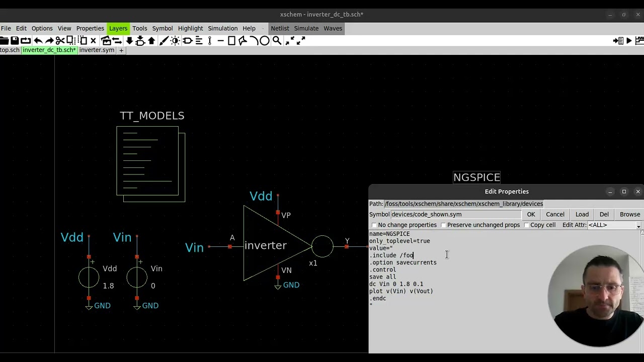Image resolution: width=644 pixels, height=362 pixels.
Task: Click the play simulate icon at right
Action: coord(629,41)
